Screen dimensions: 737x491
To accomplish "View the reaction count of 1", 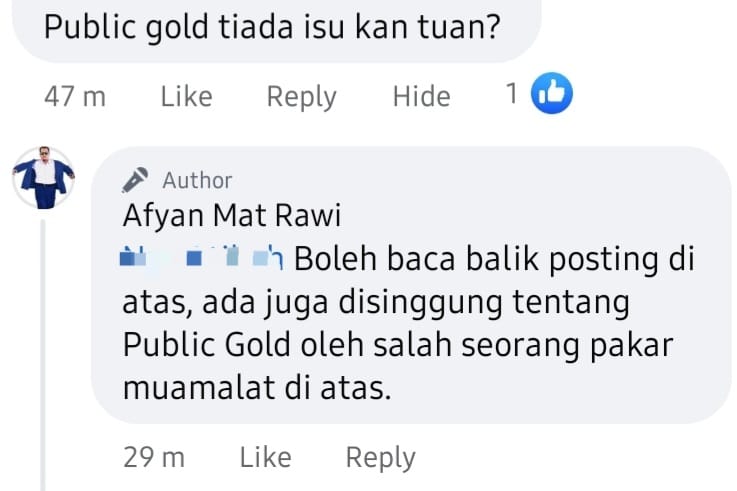I will (512, 93).
